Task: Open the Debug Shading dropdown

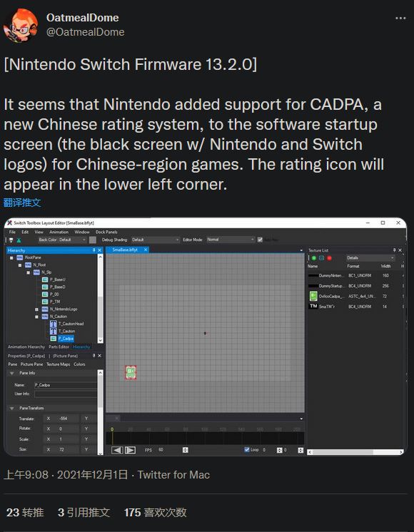Action: [x=155, y=240]
